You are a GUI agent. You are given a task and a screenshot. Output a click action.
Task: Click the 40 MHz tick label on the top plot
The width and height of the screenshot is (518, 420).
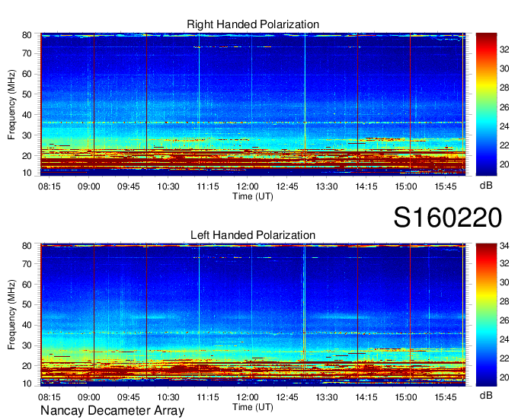pos(27,115)
